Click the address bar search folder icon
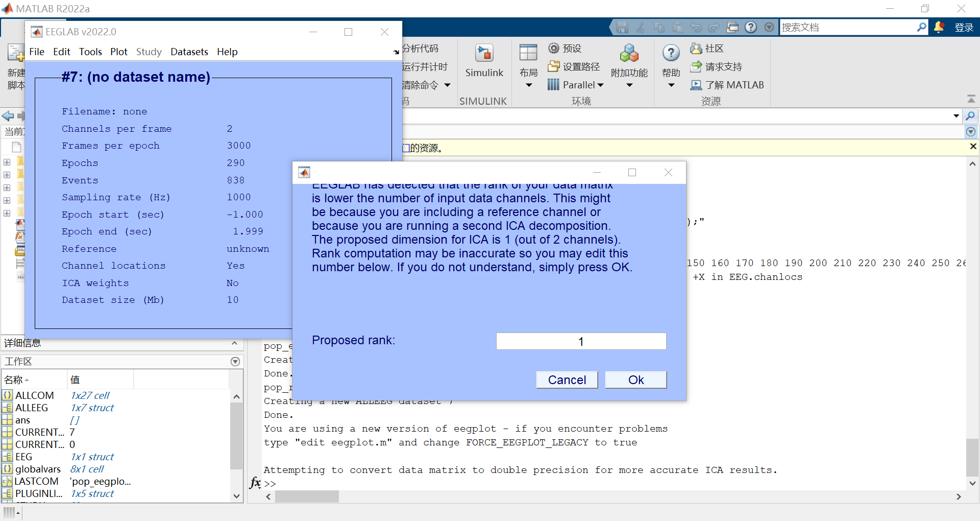This screenshot has width=980, height=521. tap(971, 116)
